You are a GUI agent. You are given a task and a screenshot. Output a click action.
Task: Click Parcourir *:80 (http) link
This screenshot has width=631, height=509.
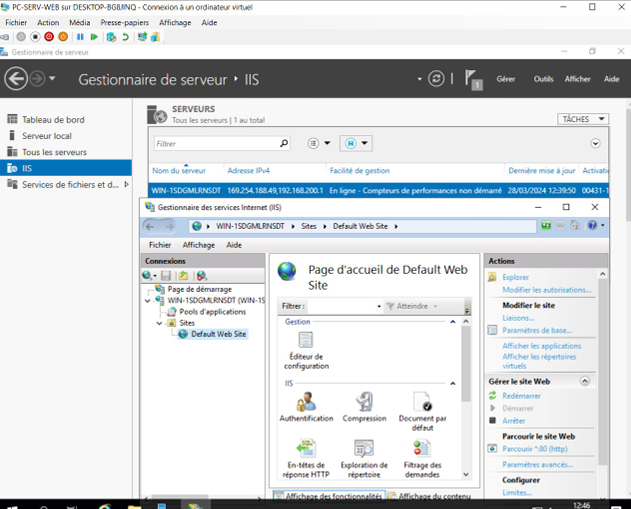(536, 449)
